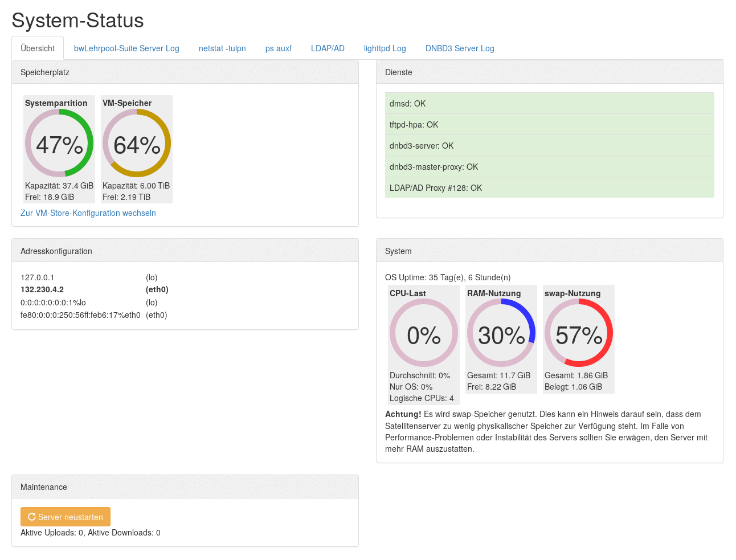Click the dnbd3-master-proxy: OK row
The width and height of the screenshot is (736, 560).
coord(549,167)
